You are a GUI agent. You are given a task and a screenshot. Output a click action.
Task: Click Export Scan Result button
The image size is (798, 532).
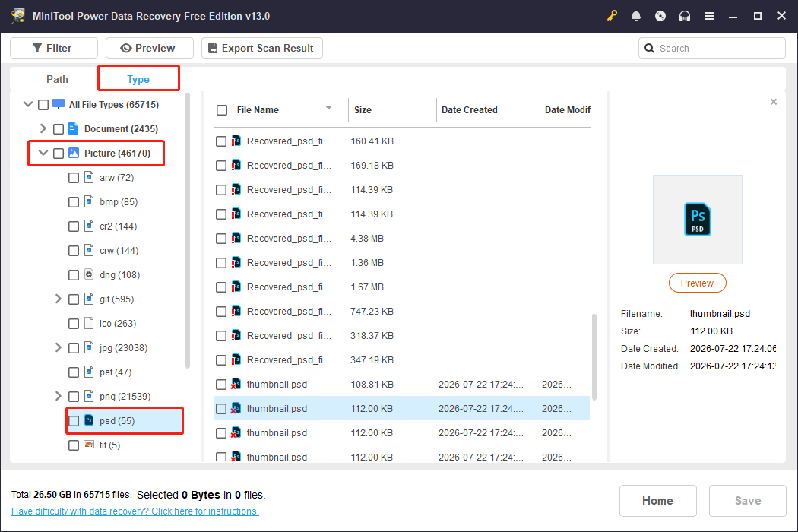262,48
